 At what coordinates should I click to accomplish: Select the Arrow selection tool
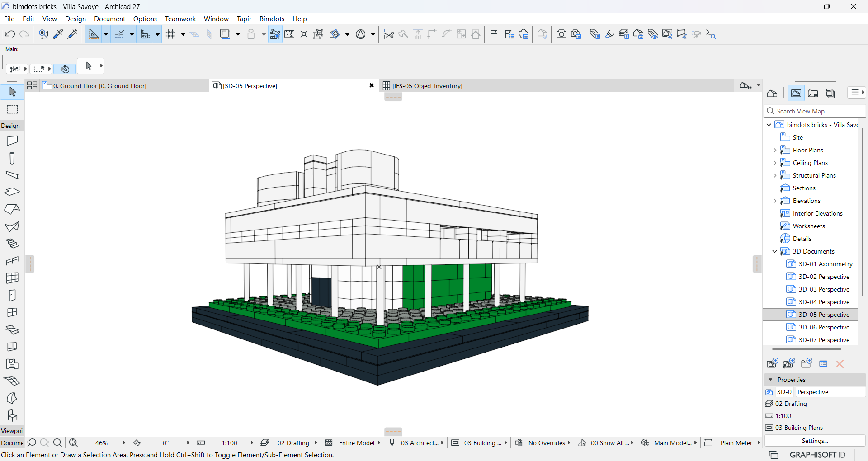(x=12, y=92)
